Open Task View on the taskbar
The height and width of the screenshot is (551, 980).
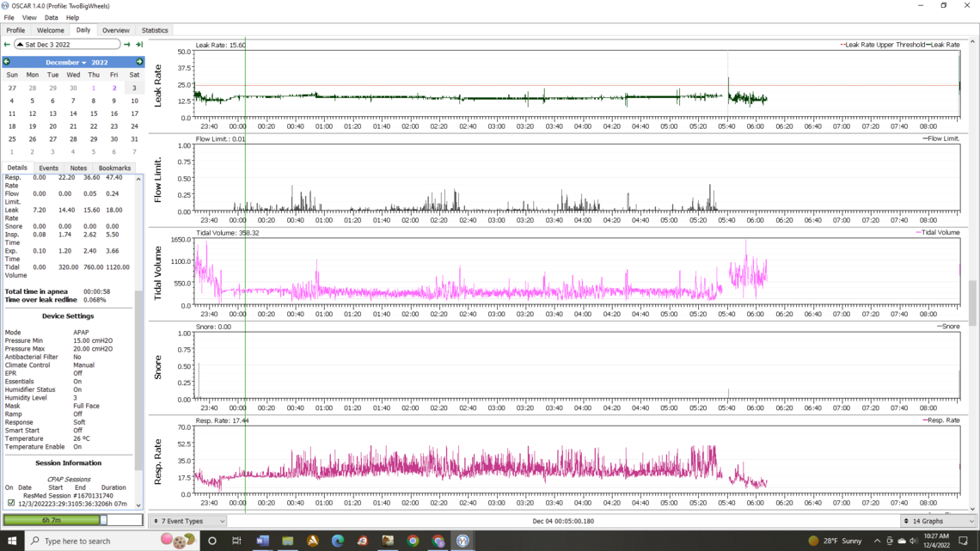237,541
